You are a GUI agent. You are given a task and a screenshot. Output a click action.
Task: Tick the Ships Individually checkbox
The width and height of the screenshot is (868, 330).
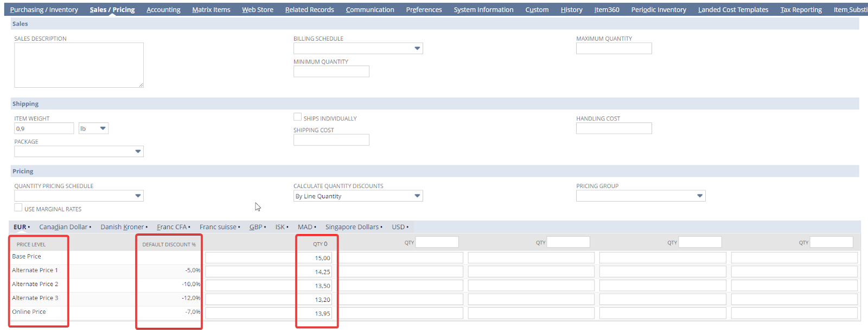[297, 117]
